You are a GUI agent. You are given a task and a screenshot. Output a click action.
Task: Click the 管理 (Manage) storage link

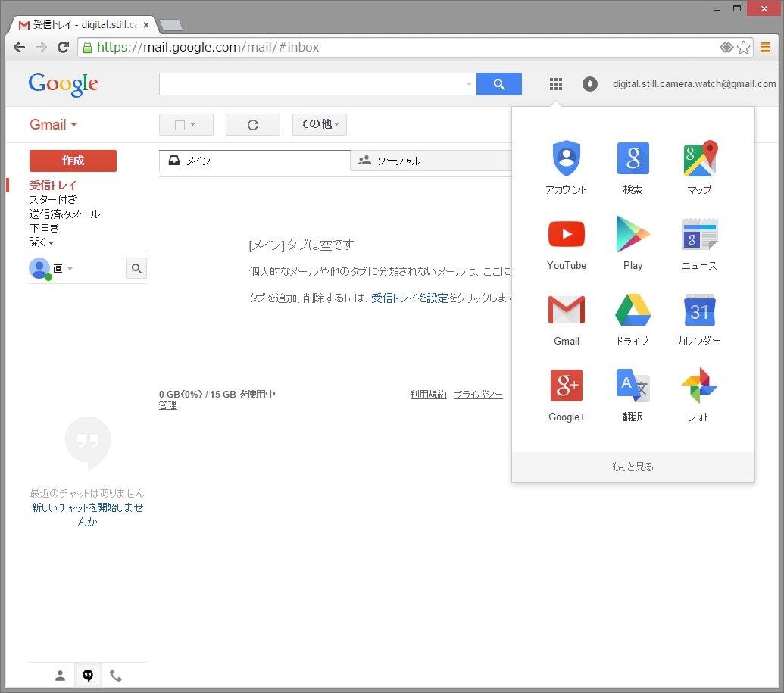pyautogui.click(x=167, y=405)
